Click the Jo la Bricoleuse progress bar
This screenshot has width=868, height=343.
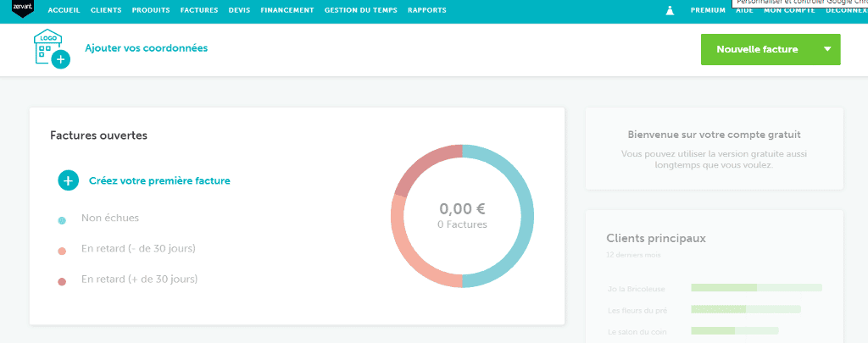757,288
